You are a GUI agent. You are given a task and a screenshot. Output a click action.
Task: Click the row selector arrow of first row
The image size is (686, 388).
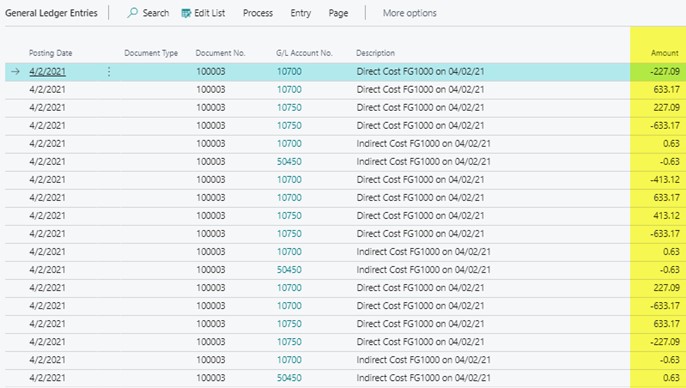pyautogui.click(x=15, y=71)
